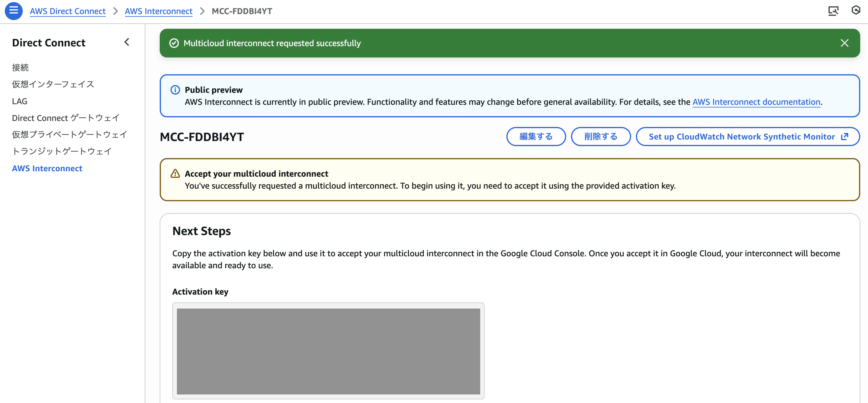868x403 pixels.
Task: Click the 削除する delete button
Action: click(601, 137)
